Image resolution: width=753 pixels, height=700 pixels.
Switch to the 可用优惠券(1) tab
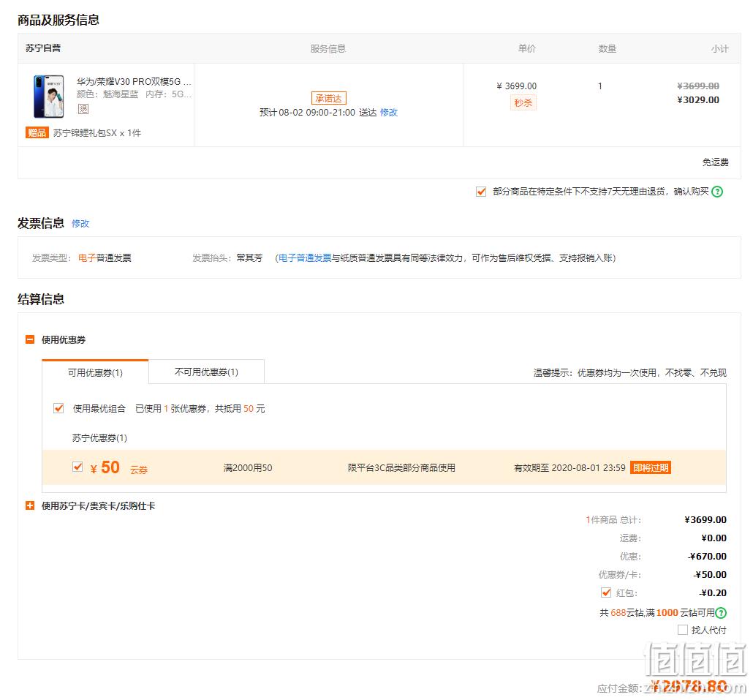point(95,372)
